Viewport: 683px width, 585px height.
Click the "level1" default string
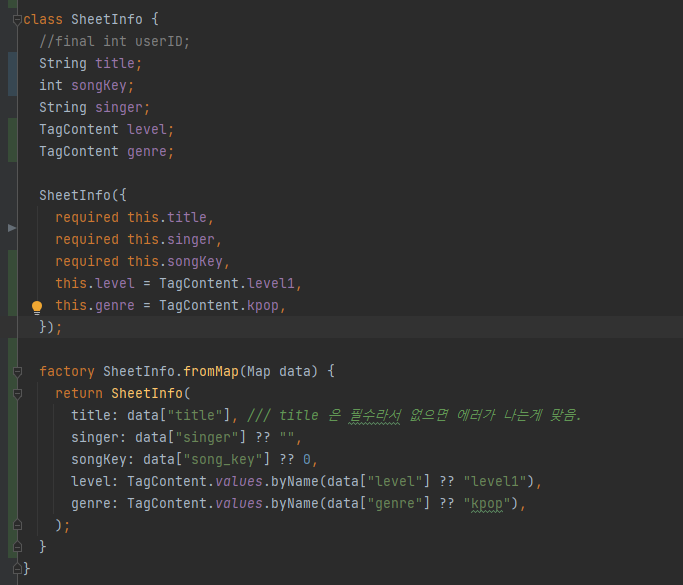click(495, 481)
